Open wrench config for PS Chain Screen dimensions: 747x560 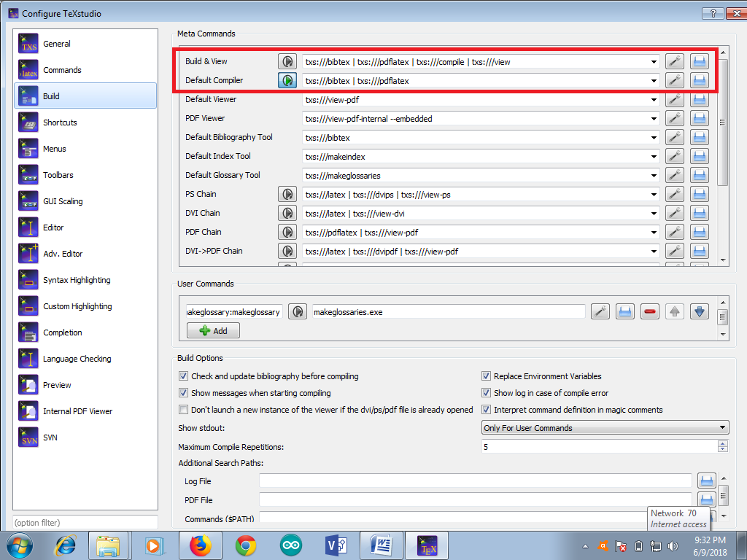pos(675,194)
